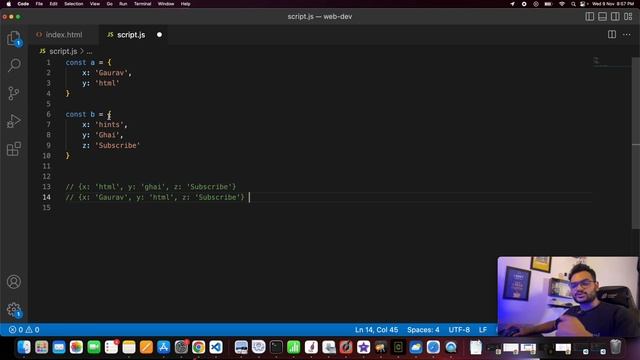Open the Explorer view in activity bar
640x360 pixels.
pos(14,39)
